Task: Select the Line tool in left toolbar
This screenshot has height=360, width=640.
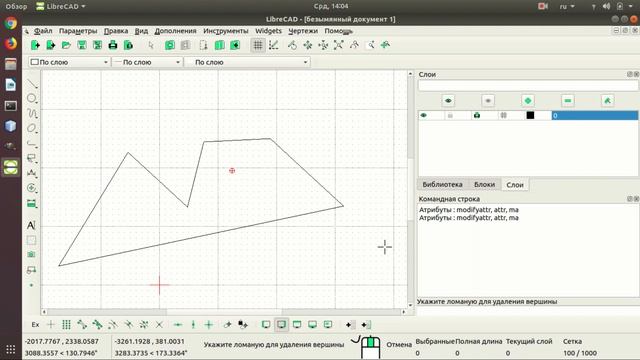Action: click(32, 84)
